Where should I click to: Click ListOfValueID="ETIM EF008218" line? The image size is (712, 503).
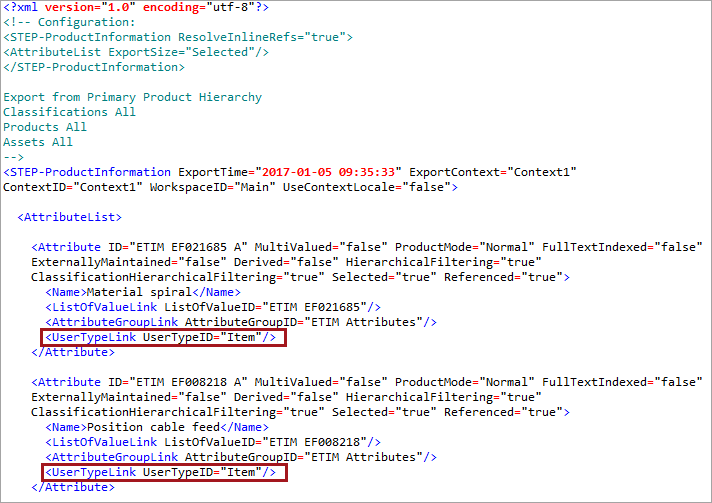(x=213, y=442)
